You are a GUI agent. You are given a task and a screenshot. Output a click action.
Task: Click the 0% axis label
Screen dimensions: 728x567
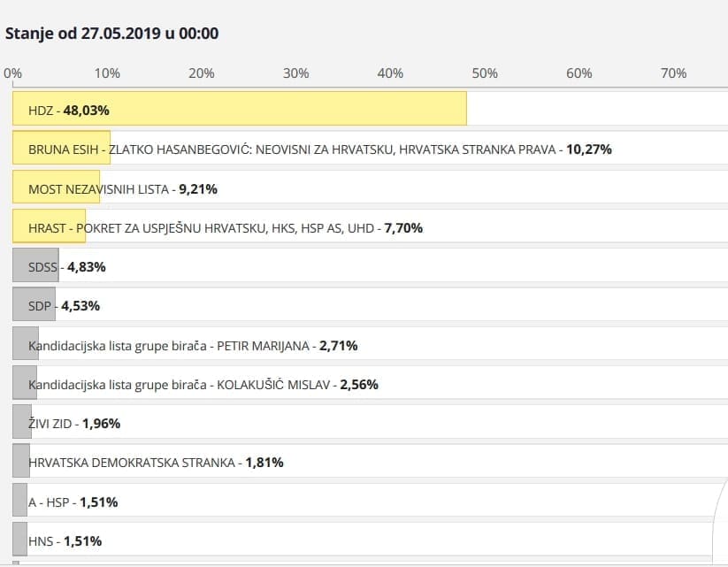coord(13,73)
